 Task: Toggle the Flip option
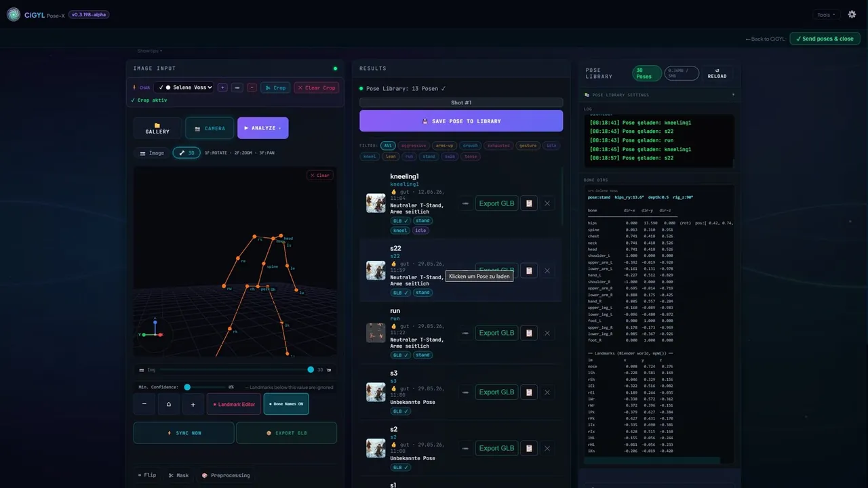coord(147,475)
